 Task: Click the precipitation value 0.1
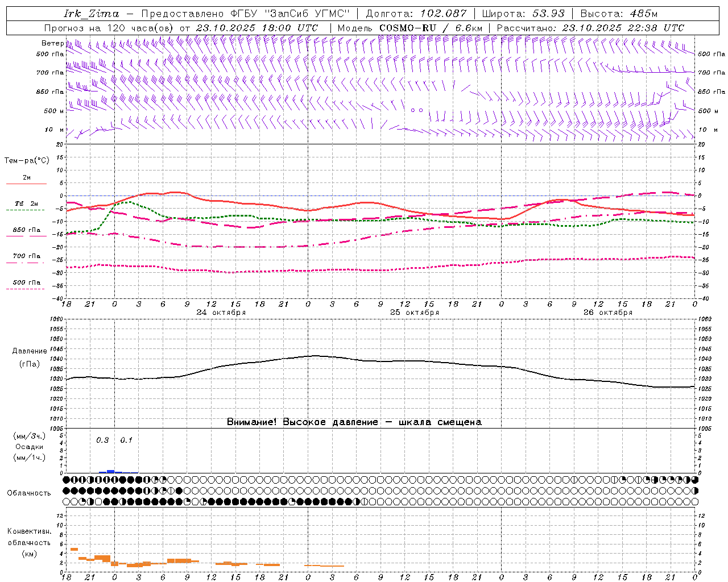pyautogui.click(x=126, y=440)
